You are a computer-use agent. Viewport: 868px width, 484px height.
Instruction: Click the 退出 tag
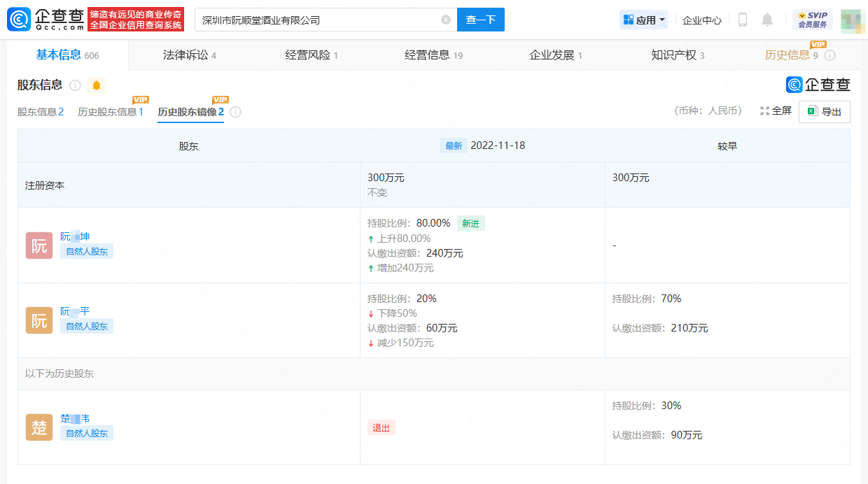pyautogui.click(x=381, y=427)
